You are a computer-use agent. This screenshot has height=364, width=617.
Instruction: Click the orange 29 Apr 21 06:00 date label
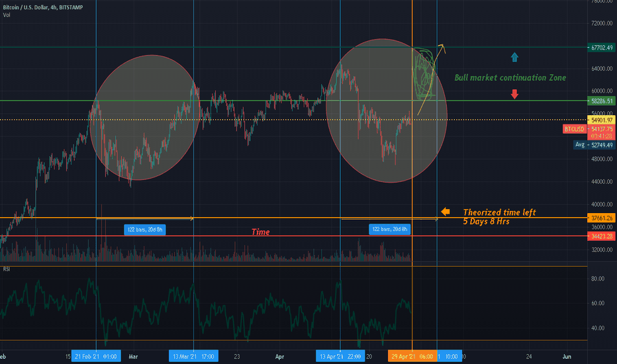(x=412, y=357)
